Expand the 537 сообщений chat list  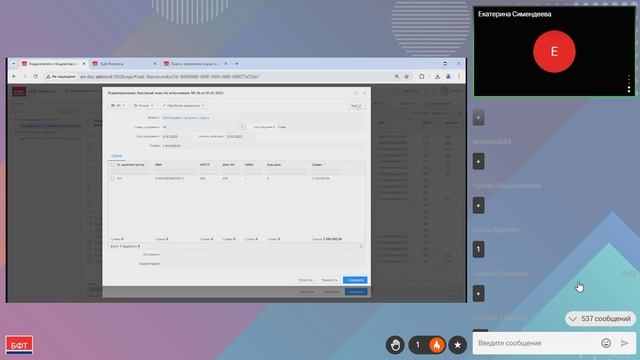pyautogui.click(x=600, y=319)
